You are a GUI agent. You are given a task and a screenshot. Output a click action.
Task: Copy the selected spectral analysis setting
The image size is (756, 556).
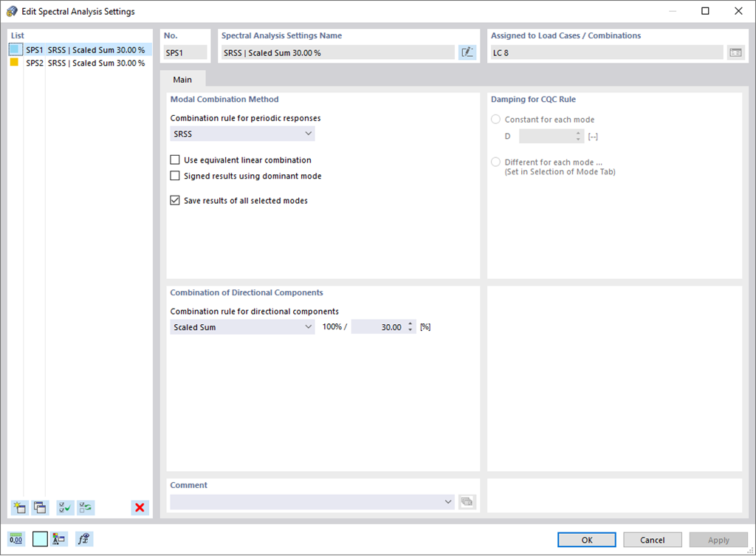coord(40,507)
